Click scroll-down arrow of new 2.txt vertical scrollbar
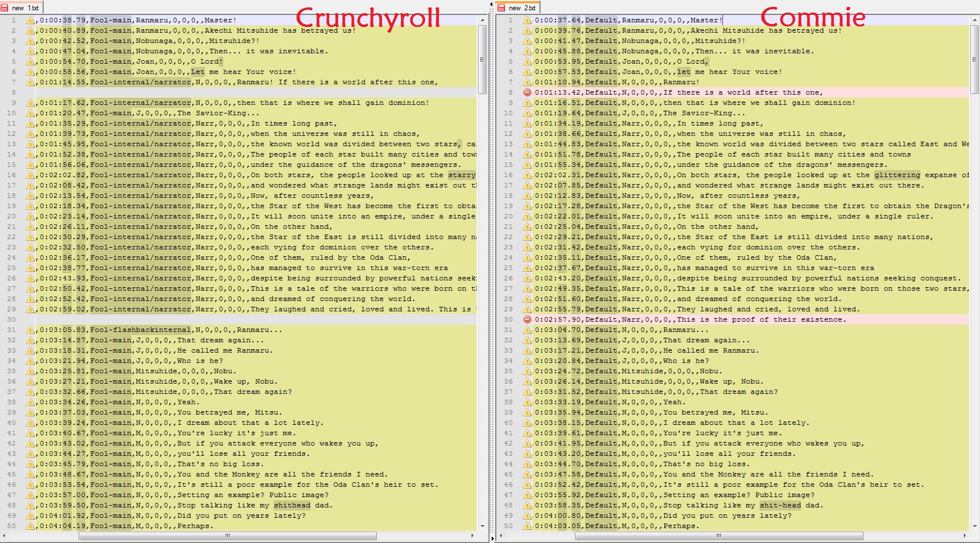Image resolution: width=980 pixels, height=543 pixels. (x=975, y=526)
